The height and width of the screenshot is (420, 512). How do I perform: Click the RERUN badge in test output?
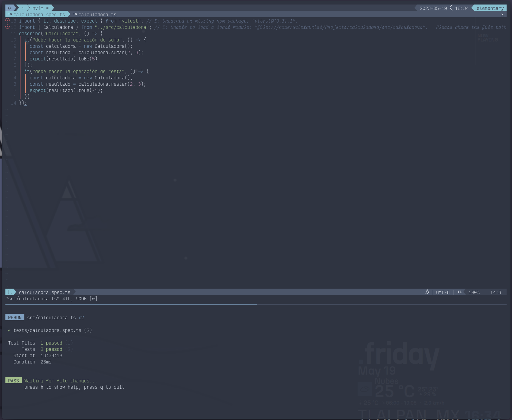(x=15, y=317)
